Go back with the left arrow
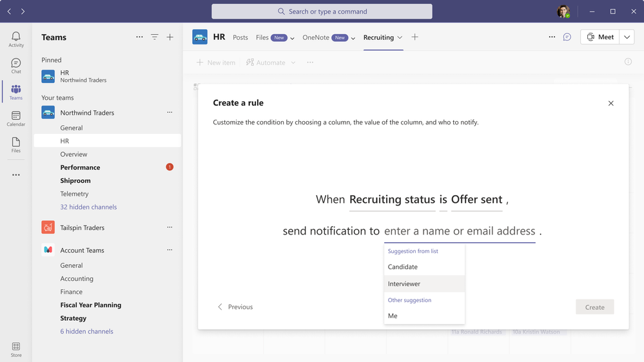Viewport: 644px width, 362px height. point(9,12)
